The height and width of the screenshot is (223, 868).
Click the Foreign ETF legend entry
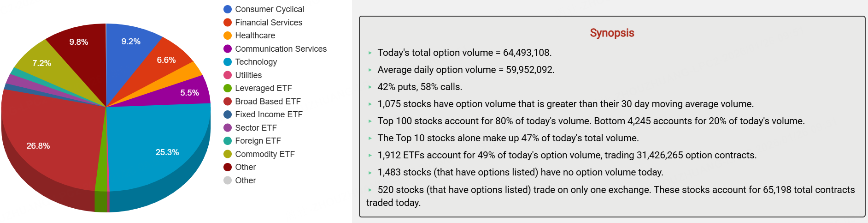coord(258,141)
